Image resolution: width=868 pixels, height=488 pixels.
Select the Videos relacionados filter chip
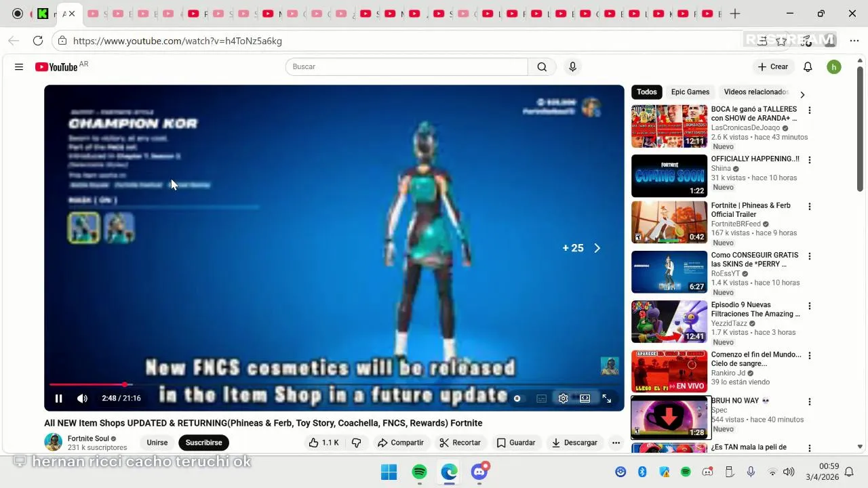point(756,92)
